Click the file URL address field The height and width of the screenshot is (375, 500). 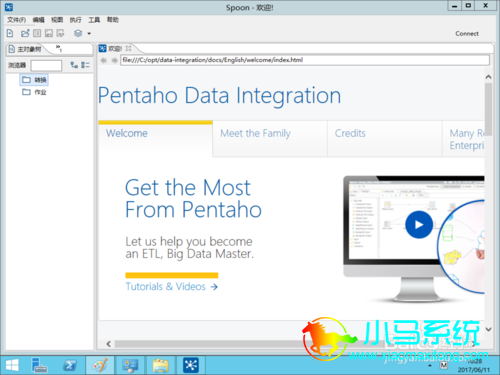(x=305, y=60)
